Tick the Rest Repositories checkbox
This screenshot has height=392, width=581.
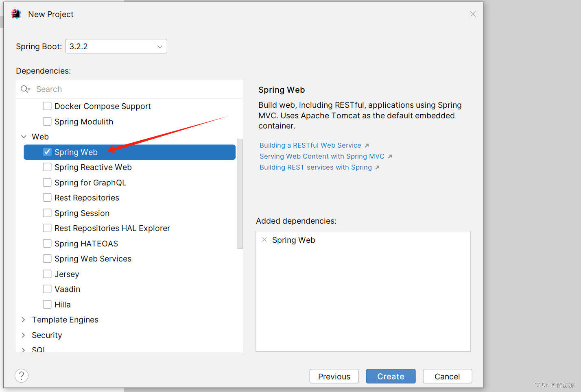47,198
